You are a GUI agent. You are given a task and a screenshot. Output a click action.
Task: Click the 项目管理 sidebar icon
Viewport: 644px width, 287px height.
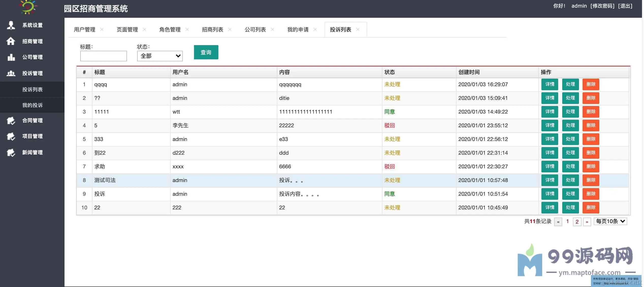tap(11, 136)
